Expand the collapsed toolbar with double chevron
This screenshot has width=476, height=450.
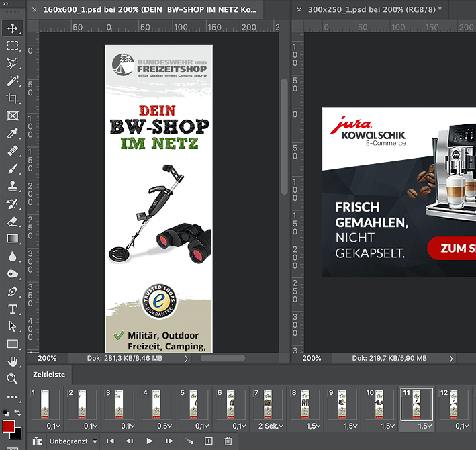point(5,4)
